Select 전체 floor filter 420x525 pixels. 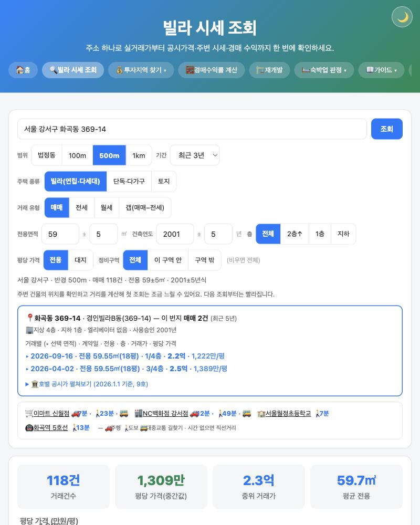pos(268,234)
